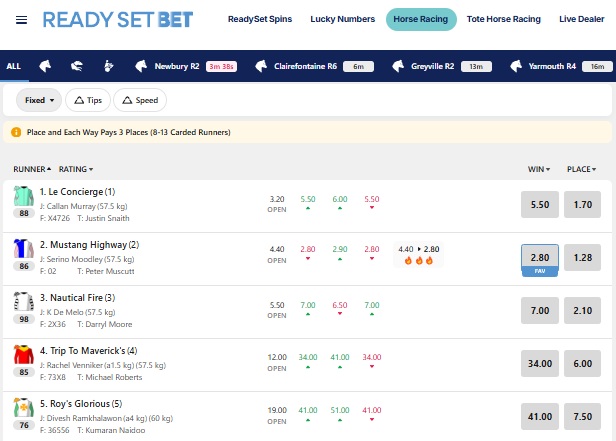This screenshot has height=441, width=616.
Task: Open Lucky Numbers section
Action: [x=343, y=19]
